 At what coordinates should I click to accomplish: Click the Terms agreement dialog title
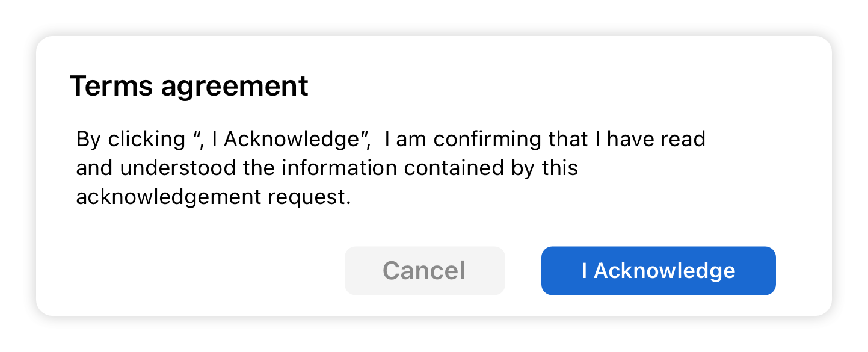189,86
